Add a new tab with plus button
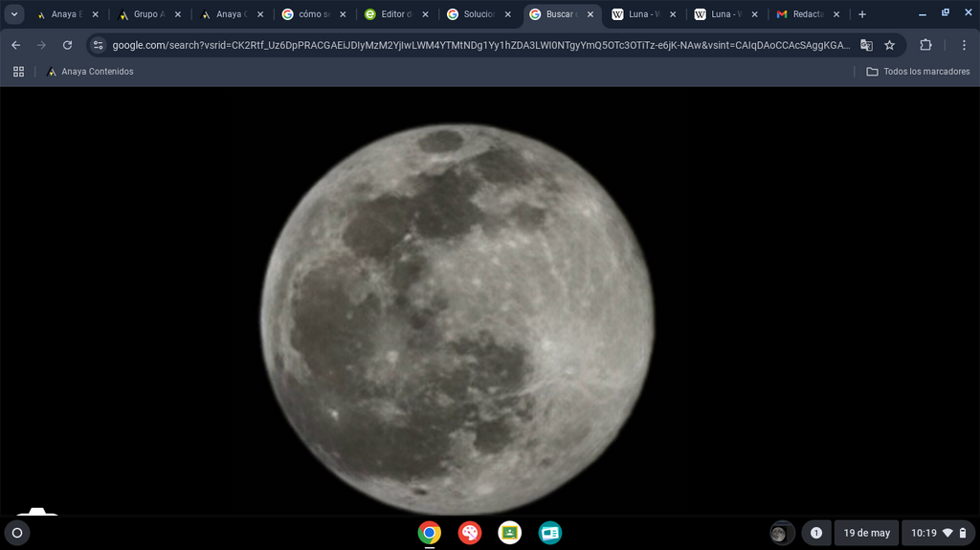This screenshot has width=980, height=550. [x=862, y=14]
